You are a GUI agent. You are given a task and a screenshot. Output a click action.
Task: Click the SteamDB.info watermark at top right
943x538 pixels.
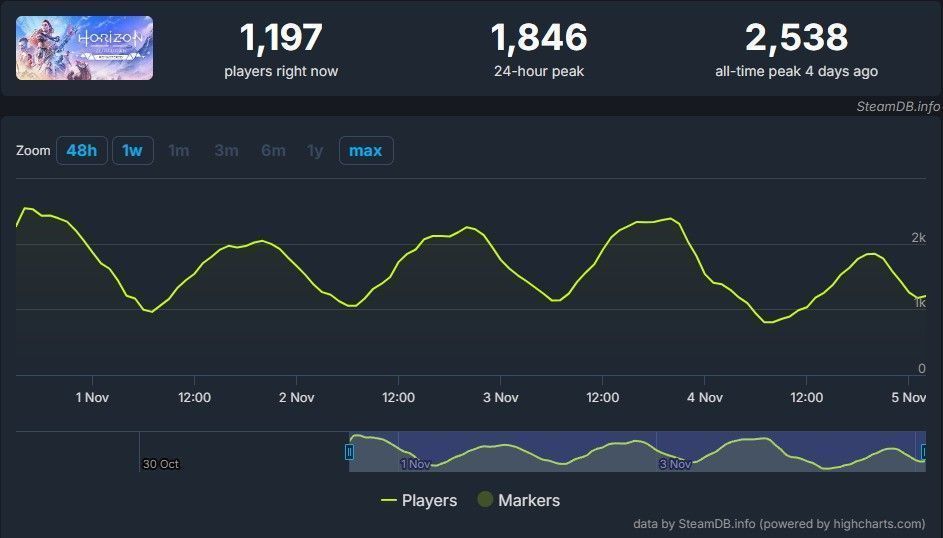pyautogui.click(x=898, y=105)
